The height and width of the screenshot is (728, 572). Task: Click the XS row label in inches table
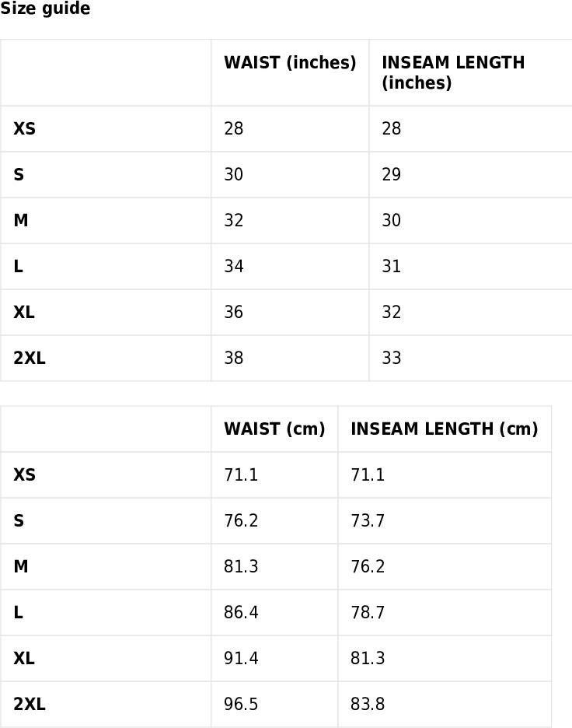click(25, 128)
